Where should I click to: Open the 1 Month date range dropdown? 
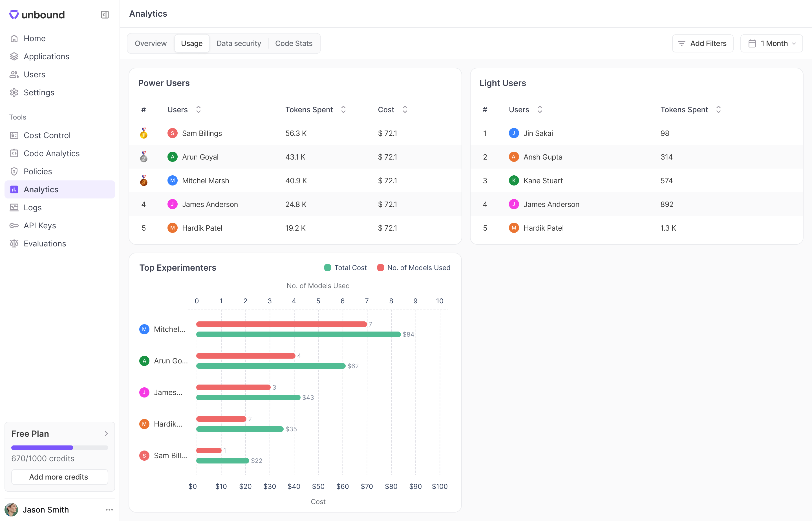click(771, 43)
